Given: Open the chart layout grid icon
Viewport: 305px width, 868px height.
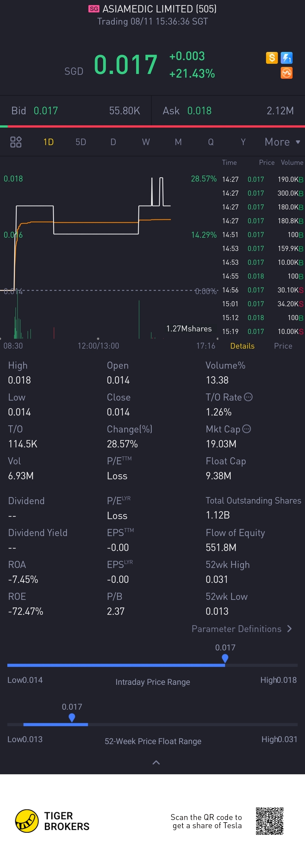Looking at the screenshot, I should click(x=16, y=142).
